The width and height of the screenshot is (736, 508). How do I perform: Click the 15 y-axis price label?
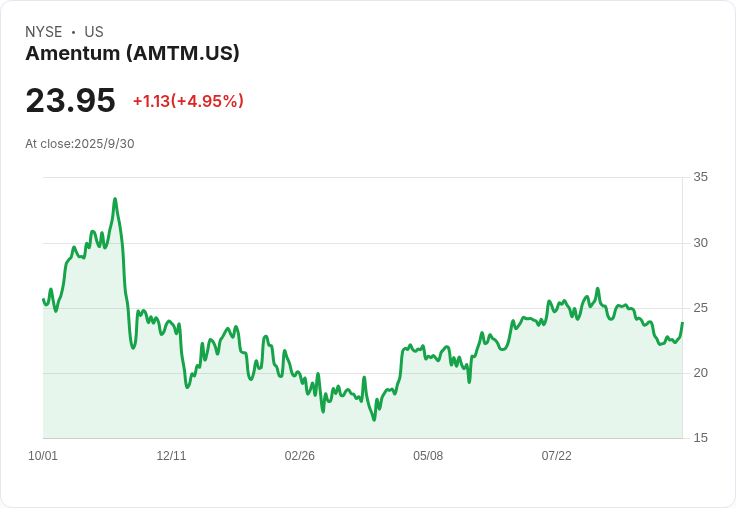(x=700, y=438)
